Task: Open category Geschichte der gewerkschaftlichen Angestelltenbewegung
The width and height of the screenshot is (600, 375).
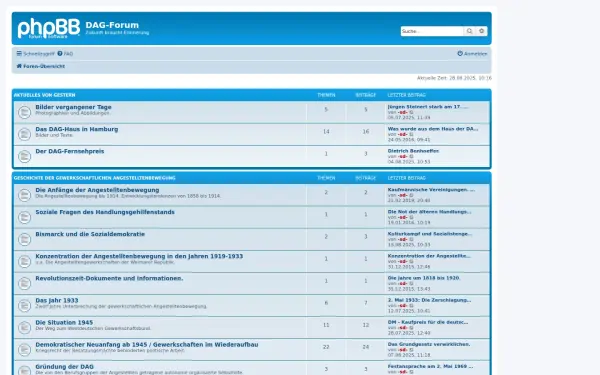Action: (95, 178)
